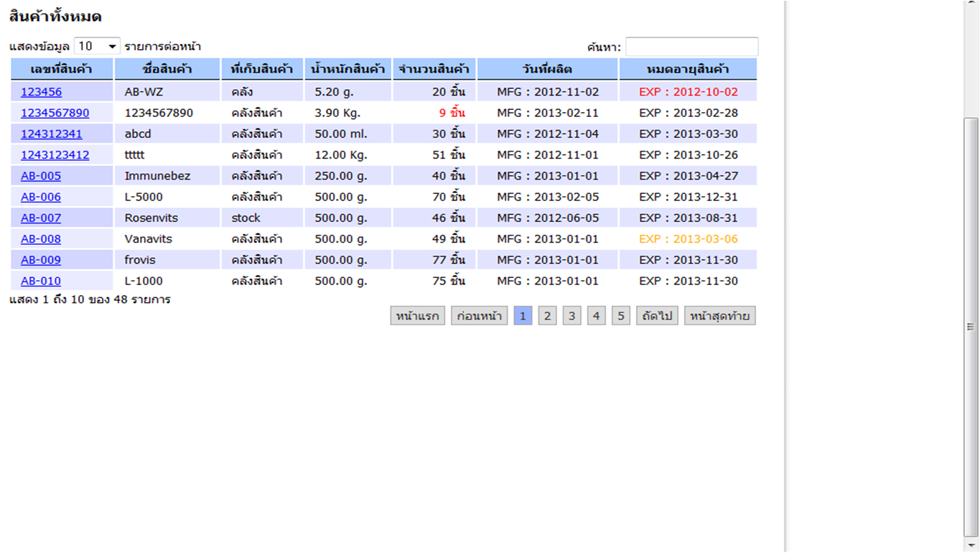Click the scrollbar down arrow
Viewport: 980px width, 553px height.
(971, 545)
